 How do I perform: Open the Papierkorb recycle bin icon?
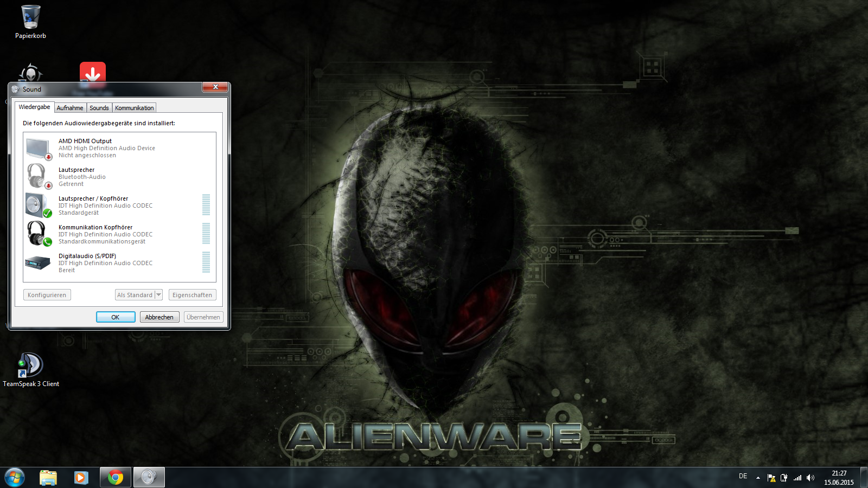click(x=30, y=17)
